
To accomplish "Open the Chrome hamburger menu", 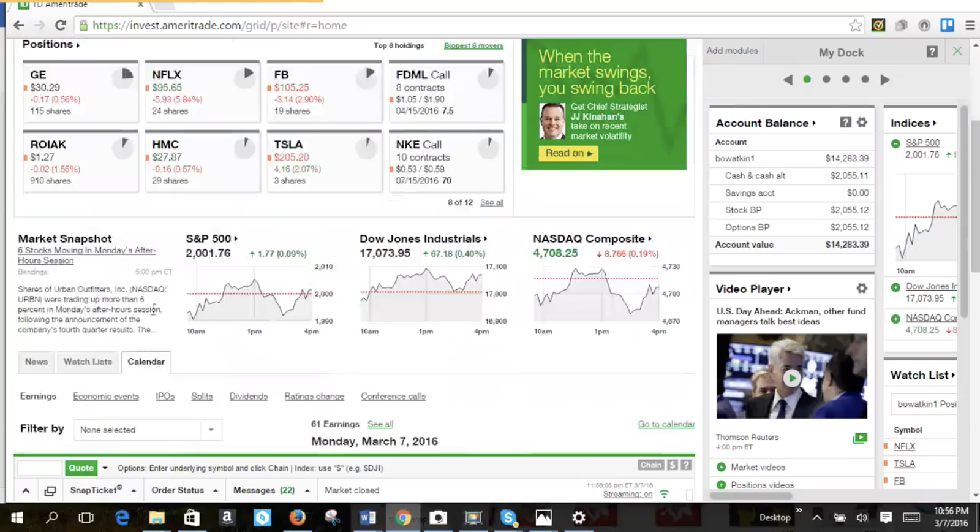I will 970,25.
